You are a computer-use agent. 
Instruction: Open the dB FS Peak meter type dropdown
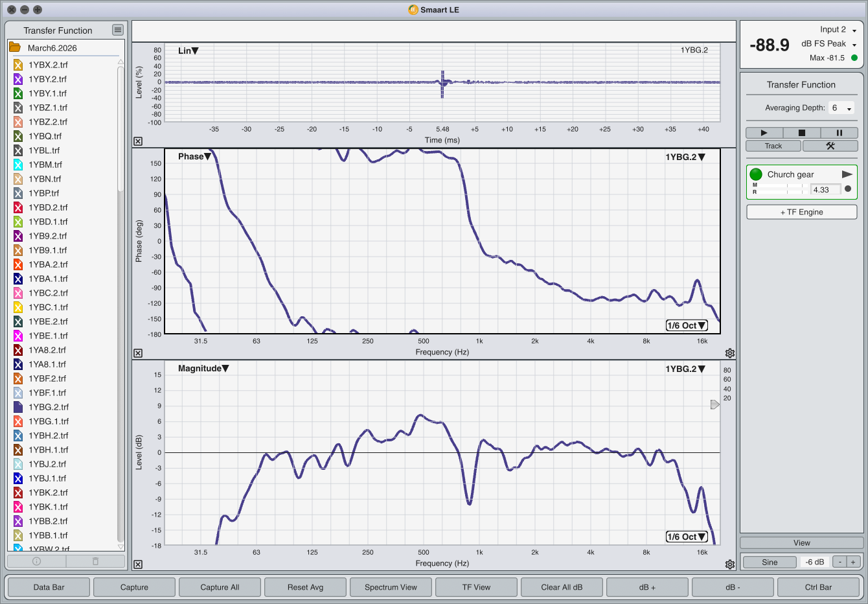(829, 44)
